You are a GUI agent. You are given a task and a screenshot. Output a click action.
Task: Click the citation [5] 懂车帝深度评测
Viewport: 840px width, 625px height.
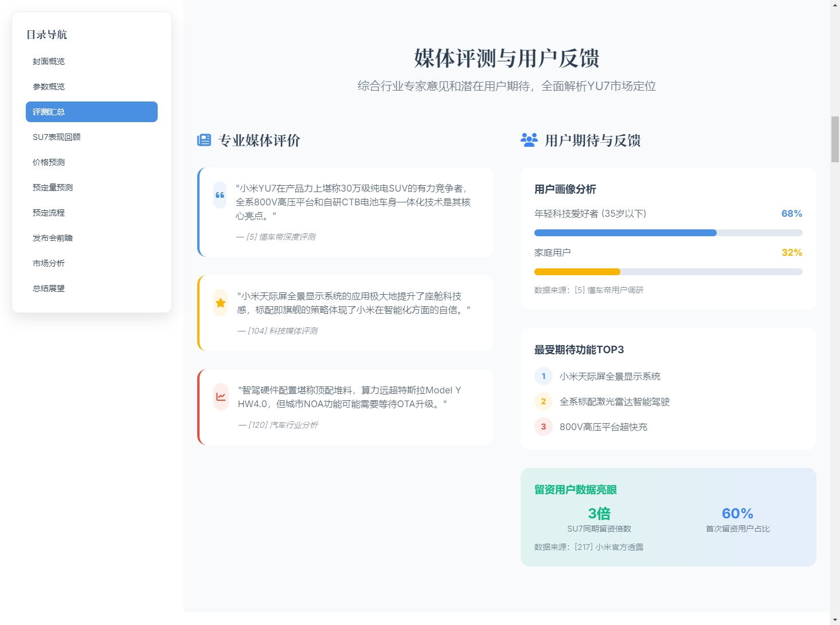pyautogui.click(x=276, y=237)
